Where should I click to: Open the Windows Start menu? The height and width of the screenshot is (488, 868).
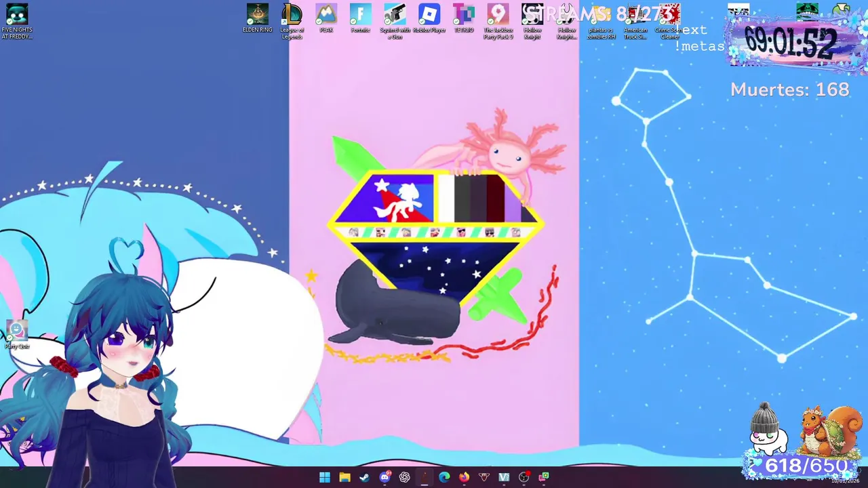pos(325,477)
